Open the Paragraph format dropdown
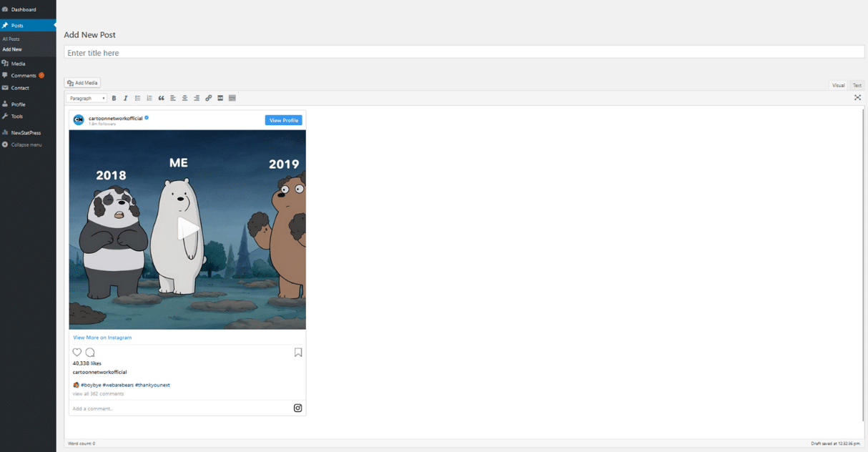 click(x=87, y=98)
